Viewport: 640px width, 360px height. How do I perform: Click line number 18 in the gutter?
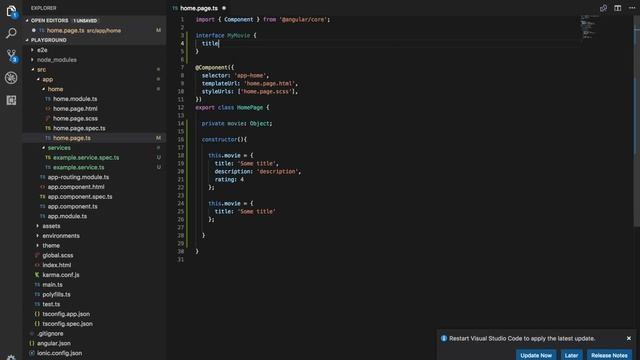coord(181,156)
